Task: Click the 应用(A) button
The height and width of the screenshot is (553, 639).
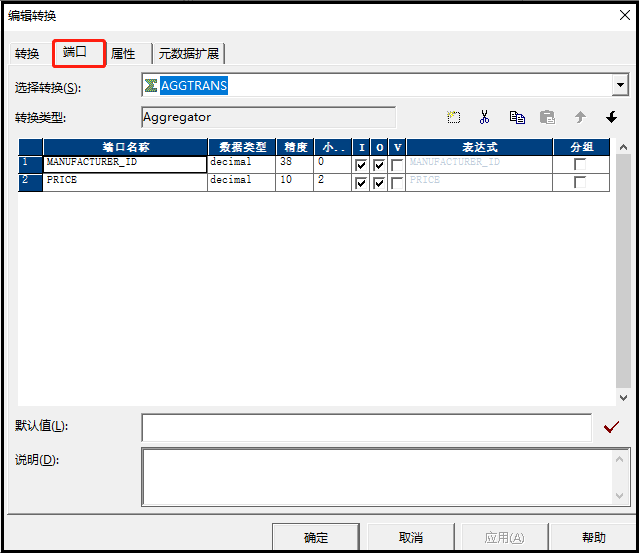Action: pos(505,537)
